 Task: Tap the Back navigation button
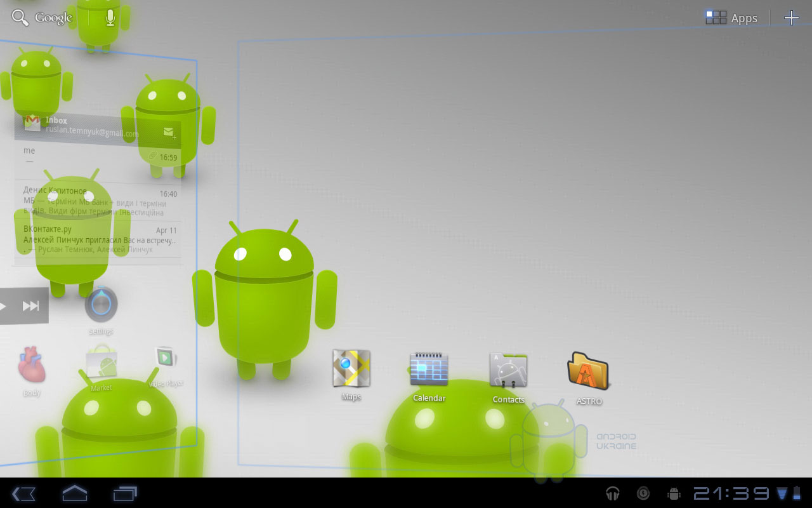tap(23, 493)
